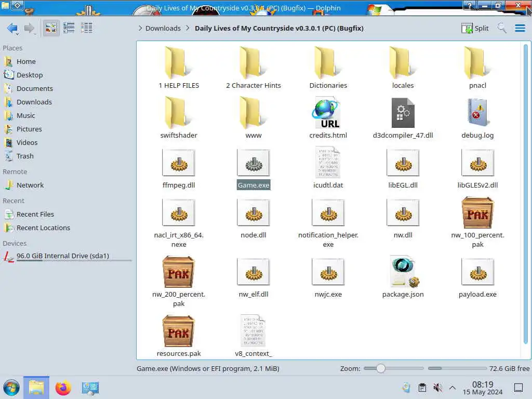Select the libGLESv2.dll file

click(x=478, y=168)
